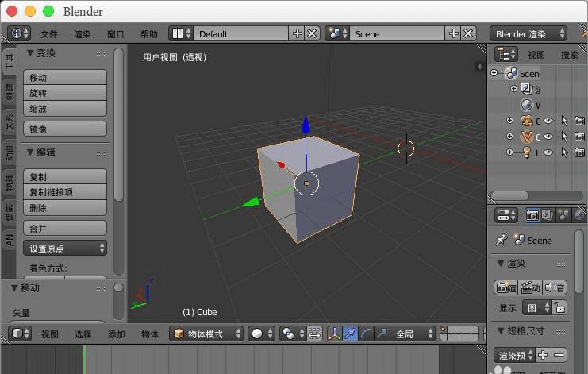Enable the scale manipulator icon
Image resolution: width=588 pixels, height=374 pixels.
point(382,334)
